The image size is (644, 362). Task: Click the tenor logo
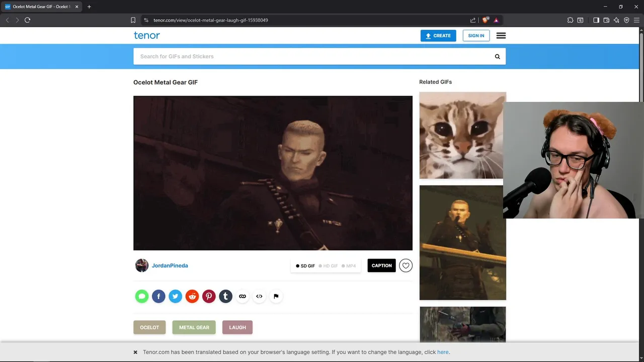(x=146, y=35)
